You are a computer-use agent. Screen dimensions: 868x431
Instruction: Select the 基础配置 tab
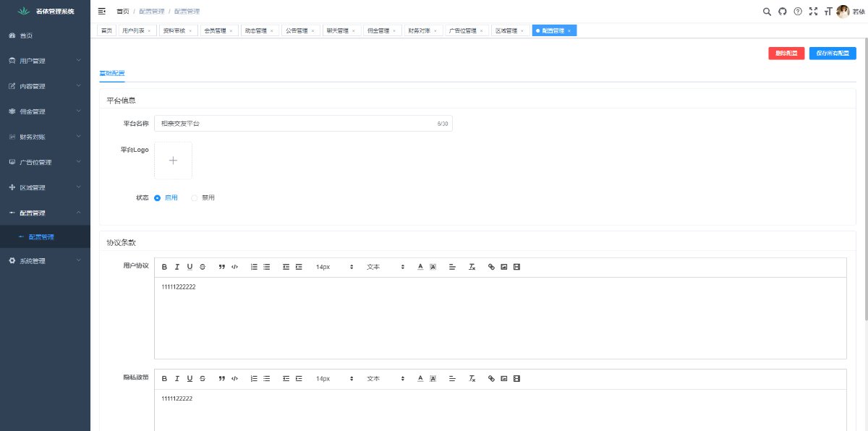pos(112,73)
